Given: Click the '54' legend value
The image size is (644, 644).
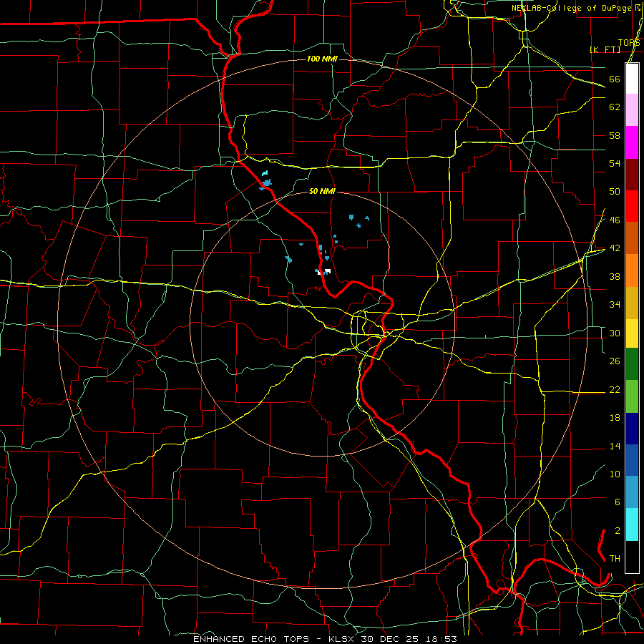Looking at the screenshot, I should coord(615,163).
